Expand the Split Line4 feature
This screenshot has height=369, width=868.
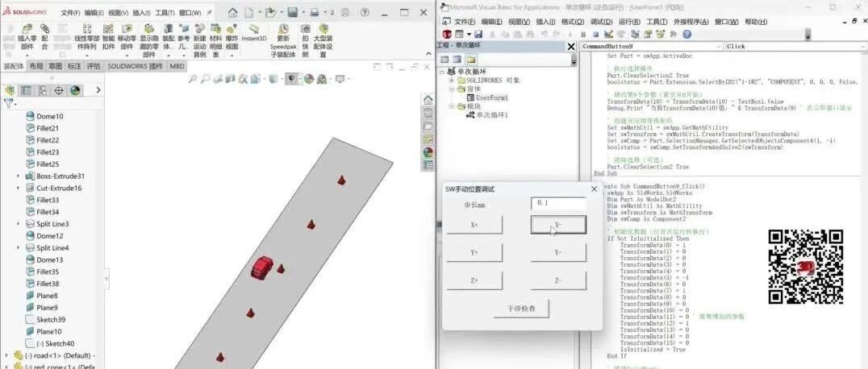click(19, 248)
